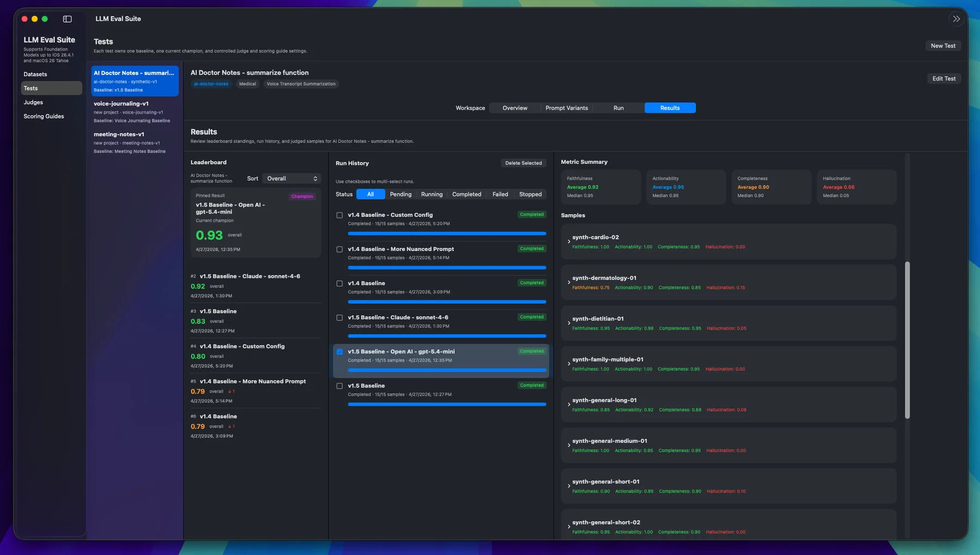Click Completed badge on v1.4 Baseline - Custom Config

531,215
